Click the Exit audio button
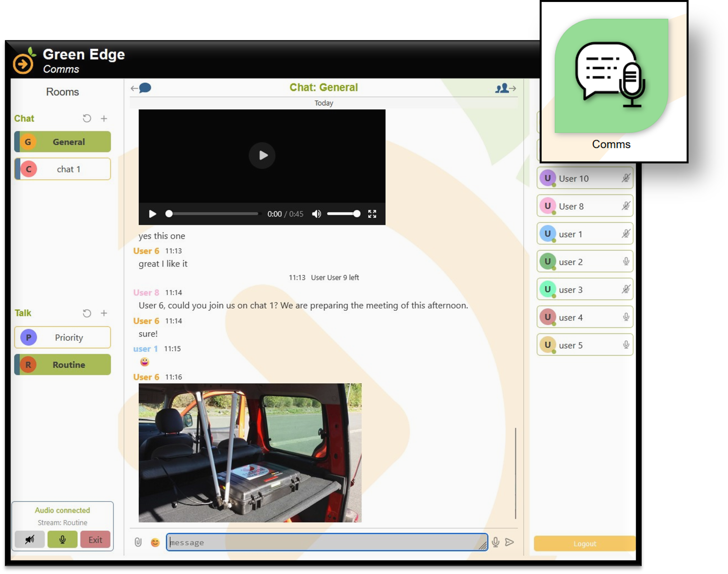Image resolution: width=728 pixels, height=574 pixels. click(95, 539)
